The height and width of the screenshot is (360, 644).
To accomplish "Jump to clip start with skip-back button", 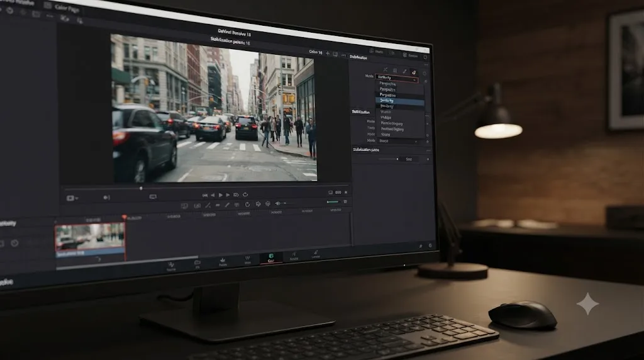I will [x=205, y=195].
